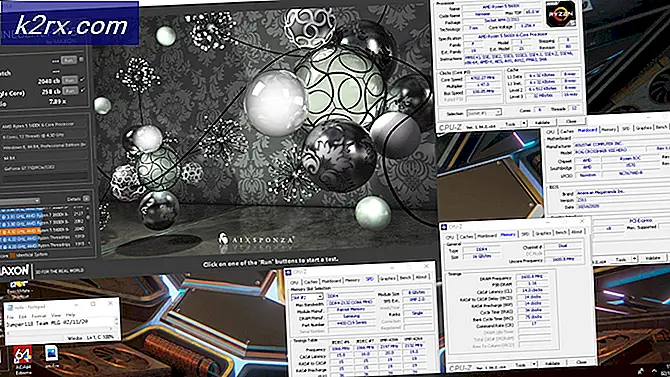Maximize the Notepad window
The height and width of the screenshot is (377, 670).
tap(93, 303)
